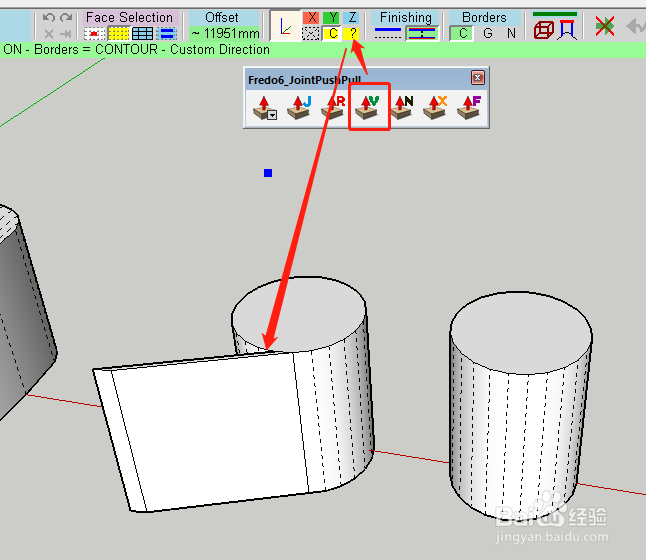Select the Vector Push Pull V tool
Image resolution: width=646 pixels, height=560 pixels.
click(x=367, y=108)
